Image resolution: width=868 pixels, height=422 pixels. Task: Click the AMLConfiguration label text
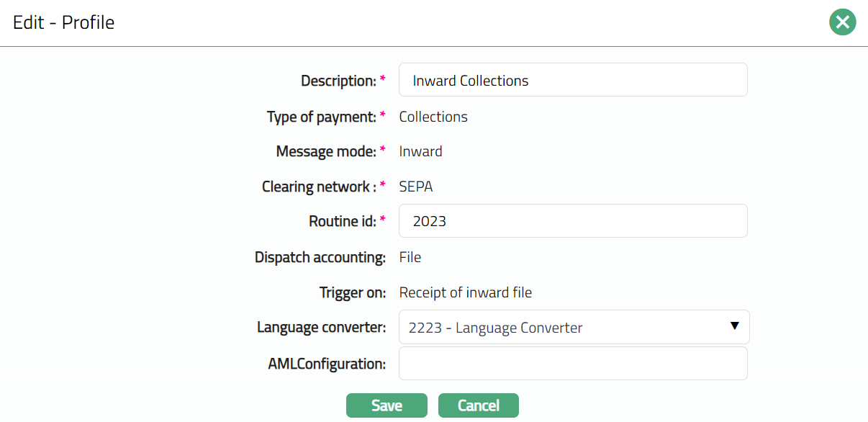pos(327,364)
